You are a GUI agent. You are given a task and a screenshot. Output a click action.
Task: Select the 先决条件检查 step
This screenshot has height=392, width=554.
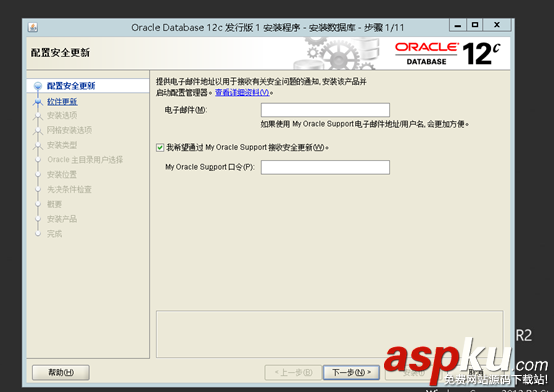pos(70,189)
